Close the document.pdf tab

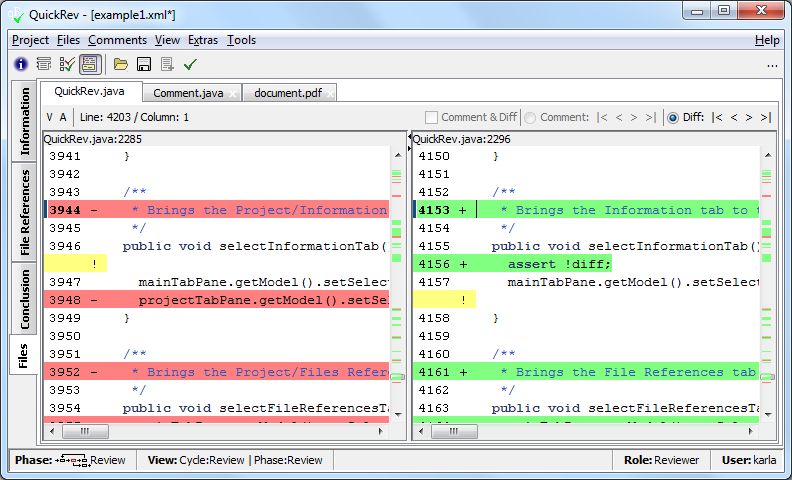[x=330, y=94]
